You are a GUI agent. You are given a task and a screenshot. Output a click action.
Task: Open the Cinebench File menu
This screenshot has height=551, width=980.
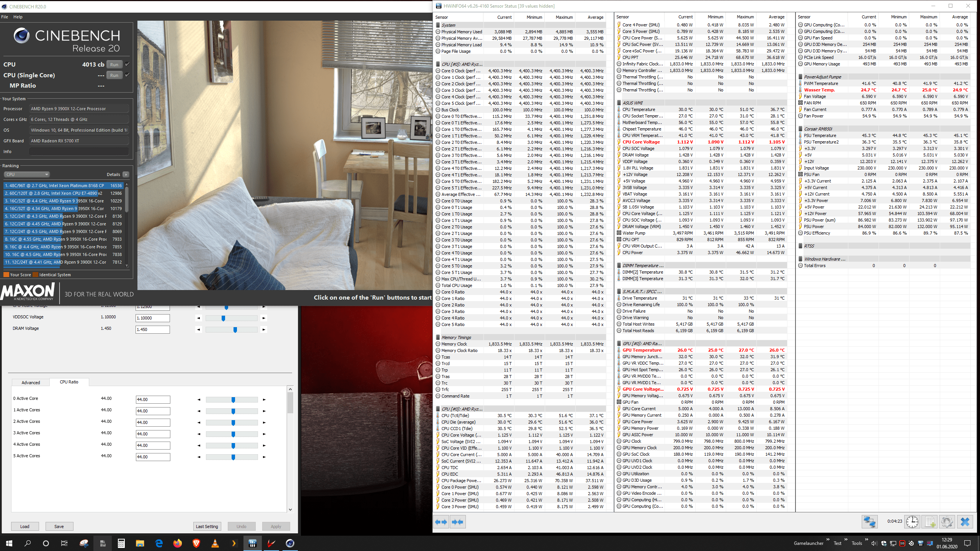[x=5, y=17]
